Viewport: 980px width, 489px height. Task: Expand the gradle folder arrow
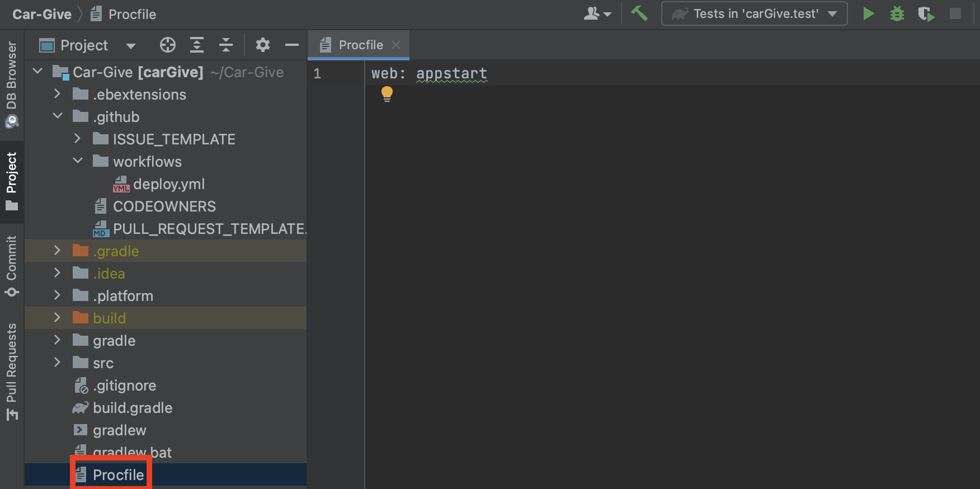[57, 340]
